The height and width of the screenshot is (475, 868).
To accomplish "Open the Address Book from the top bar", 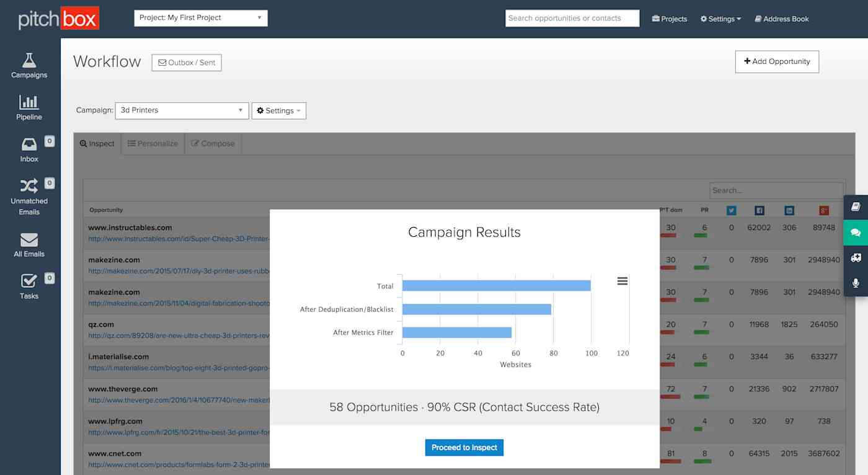I will 782,19.
